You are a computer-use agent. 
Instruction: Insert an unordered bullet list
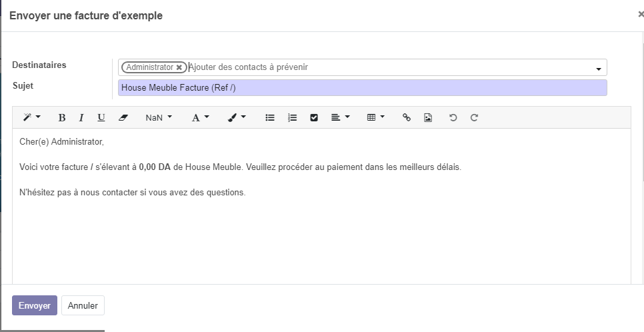pos(270,117)
